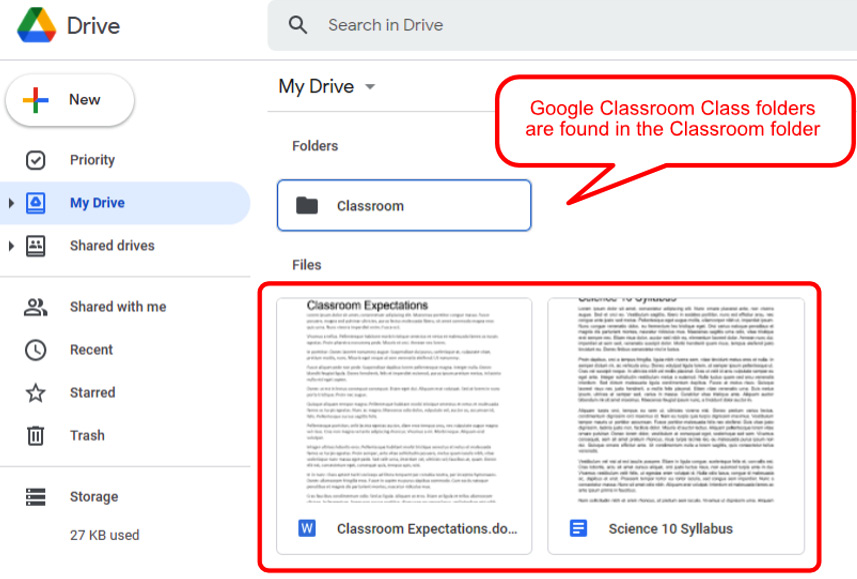Open the My Drive header dropdown
857x579 pixels.
click(x=370, y=86)
